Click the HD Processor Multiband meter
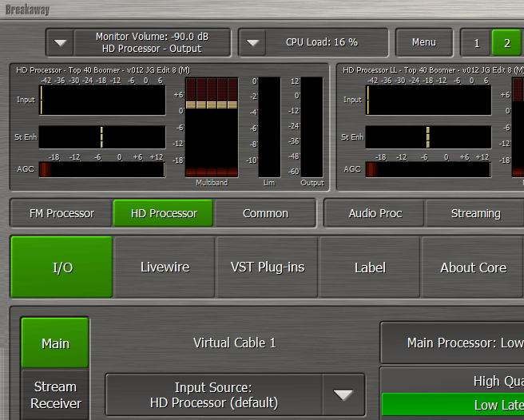524x420 pixels. [x=212, y=127]
